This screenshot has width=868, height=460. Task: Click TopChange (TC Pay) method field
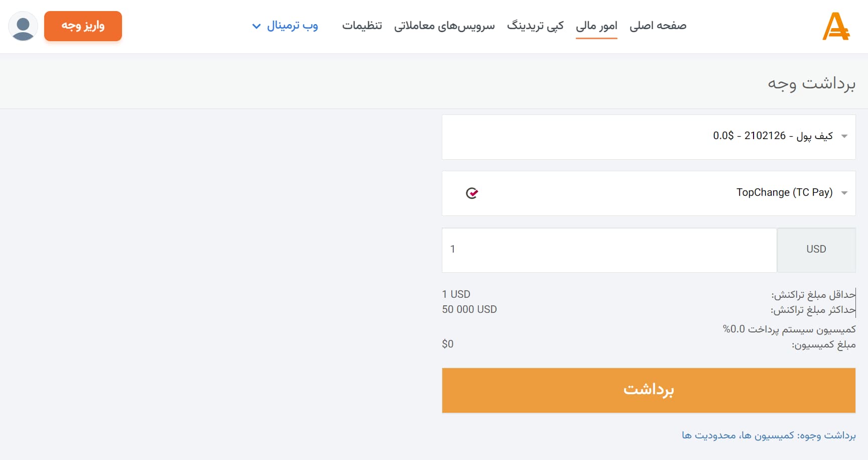coord(649,193)
